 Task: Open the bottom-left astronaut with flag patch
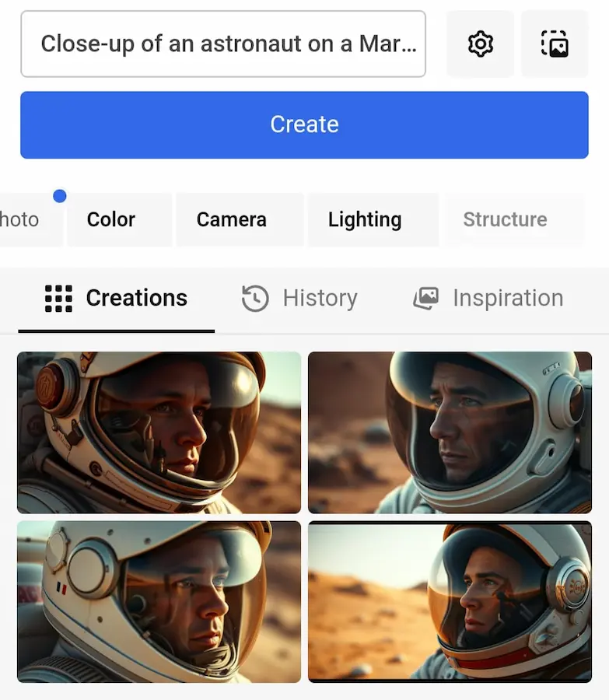pyautogui.click(x=159, y=602)
